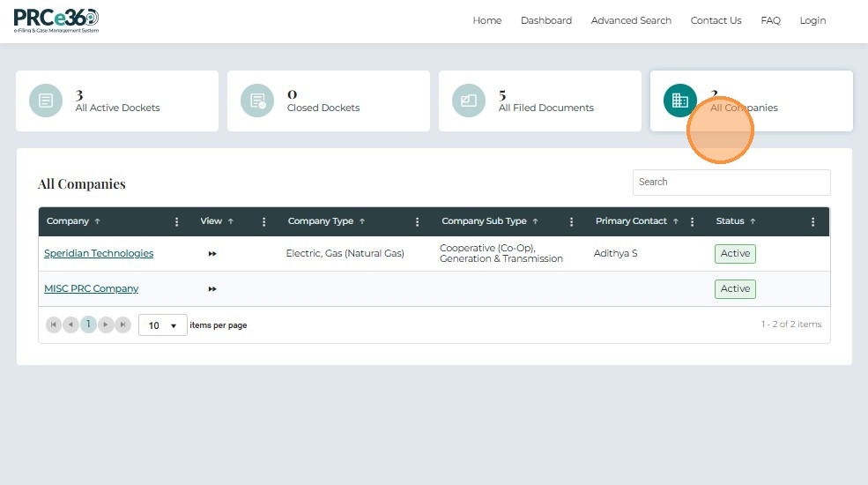Click the Login link
The height and width of the screenshot is (485, 868).
812,20
